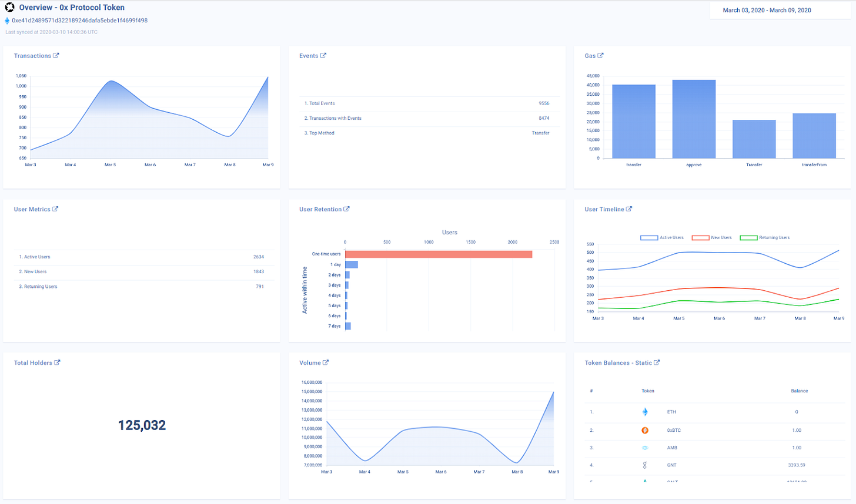Click the 'Overview - 0x Protocol Token' heading
The image size is (856, 504).
pyautogui.click(x=72, y=8)
